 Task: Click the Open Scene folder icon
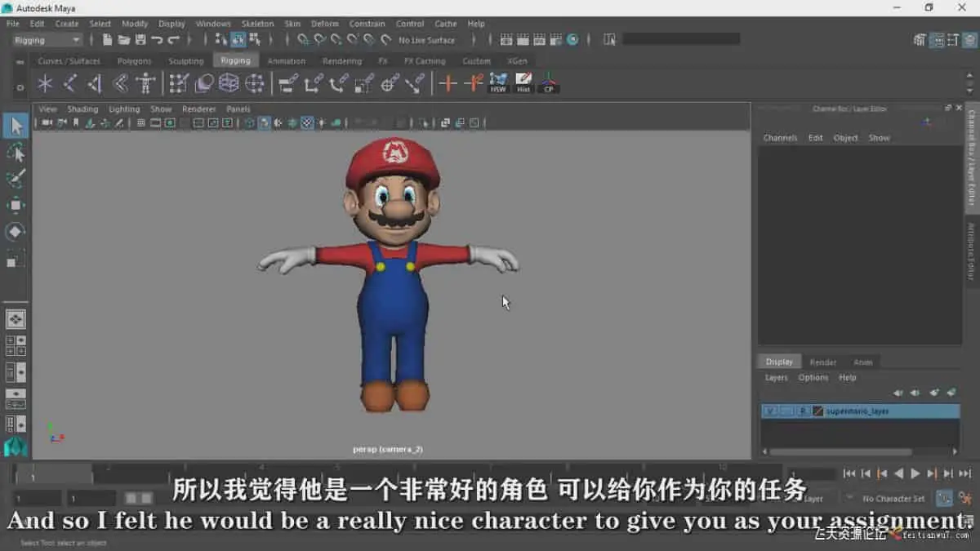point(123,39)
